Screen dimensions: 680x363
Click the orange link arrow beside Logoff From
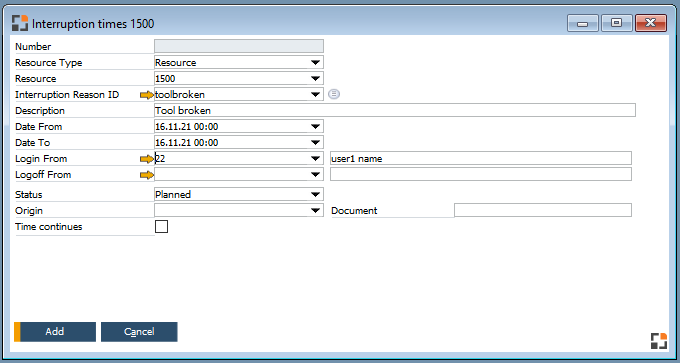[147, 175]
